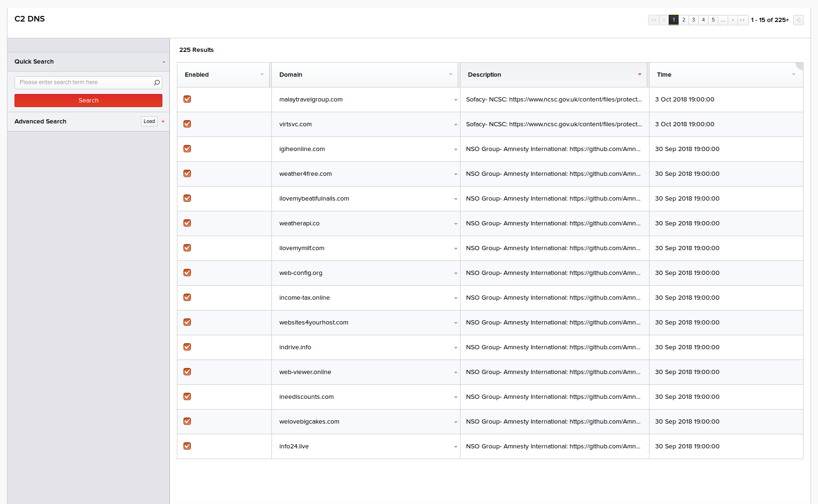Open the dropdown arrow for virtsvc.com domain

[455, 125]
